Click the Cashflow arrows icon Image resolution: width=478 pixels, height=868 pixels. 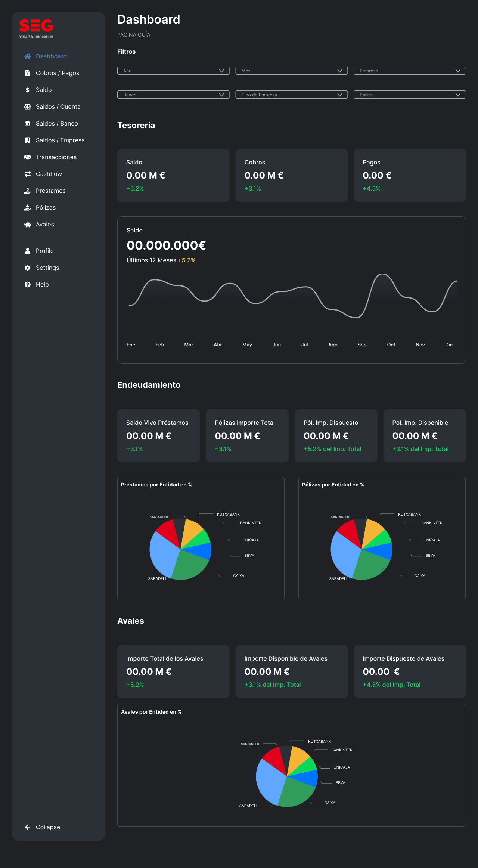[x=28, y=174]
